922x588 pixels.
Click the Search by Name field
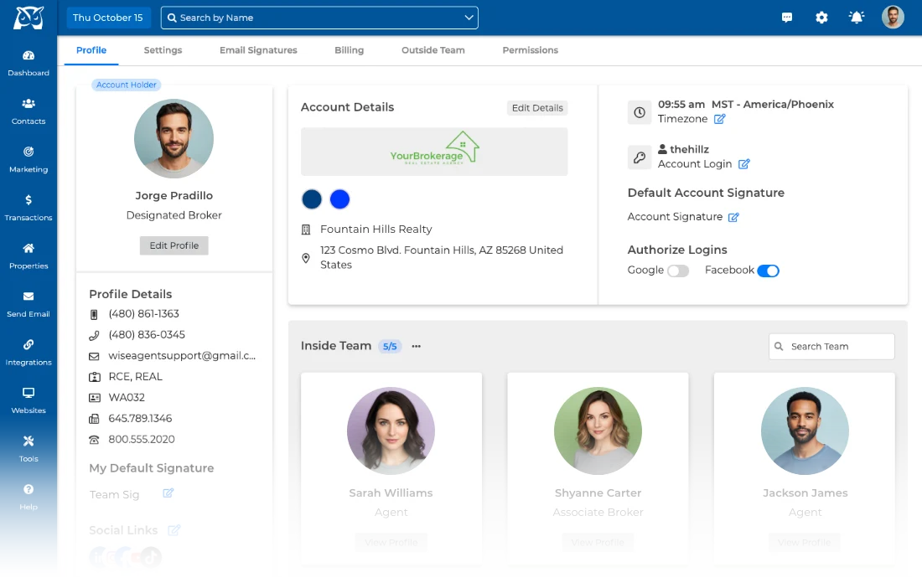click(319, 18)
